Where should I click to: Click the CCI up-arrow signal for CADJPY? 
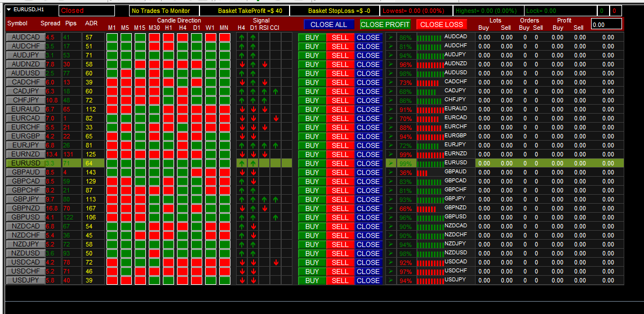[x=276, y=92]
